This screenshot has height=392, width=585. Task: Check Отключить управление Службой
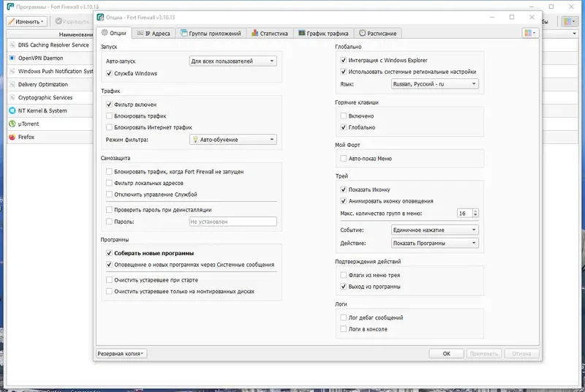tap(109, 195)
